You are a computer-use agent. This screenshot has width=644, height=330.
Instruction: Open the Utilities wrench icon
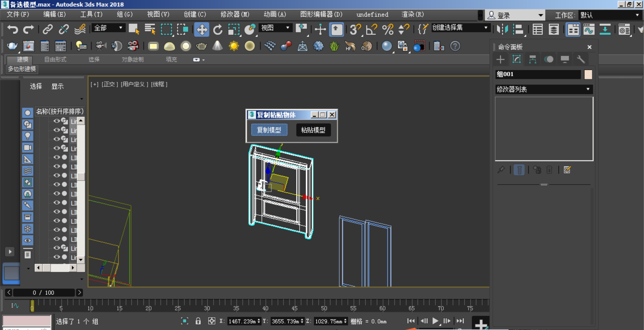581,60
